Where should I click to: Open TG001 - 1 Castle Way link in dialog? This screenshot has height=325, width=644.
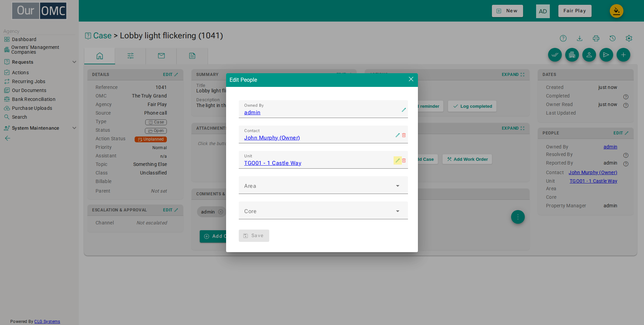click(273, 163)
